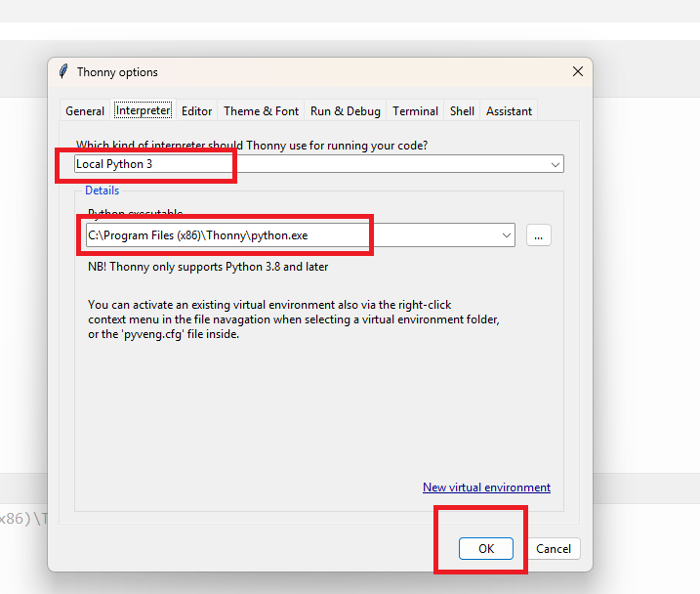Click the Local Python 3 combo box
This screenshot has width=700, height=594.
pyautogui.click(x=318, y=164)
